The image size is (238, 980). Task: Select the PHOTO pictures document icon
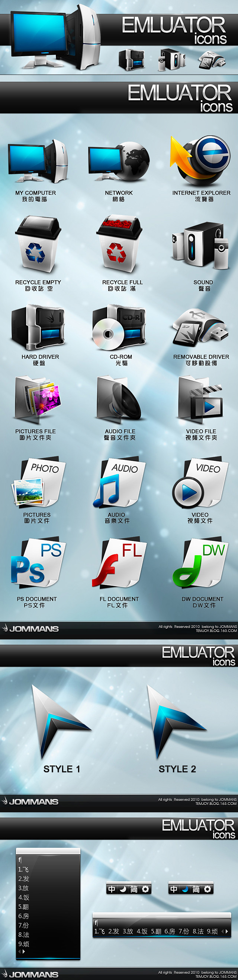[x=39, y=483]
